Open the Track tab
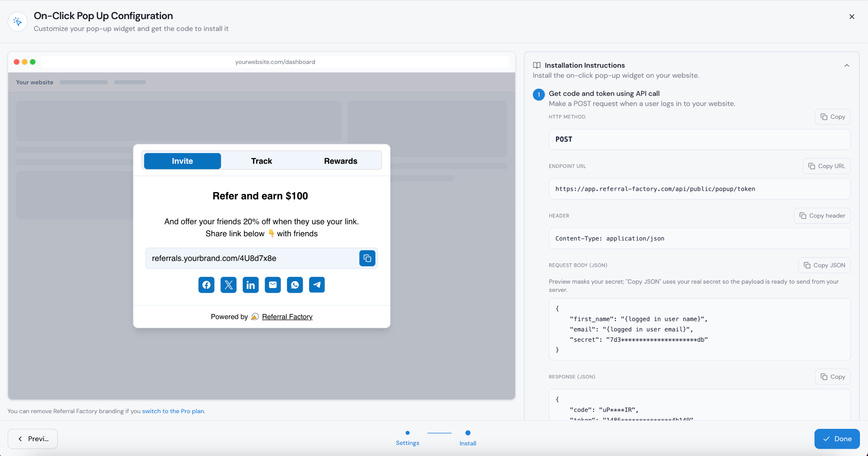This screenshot has width=868, height=456. pyautogui.click(x=262, y=161)
